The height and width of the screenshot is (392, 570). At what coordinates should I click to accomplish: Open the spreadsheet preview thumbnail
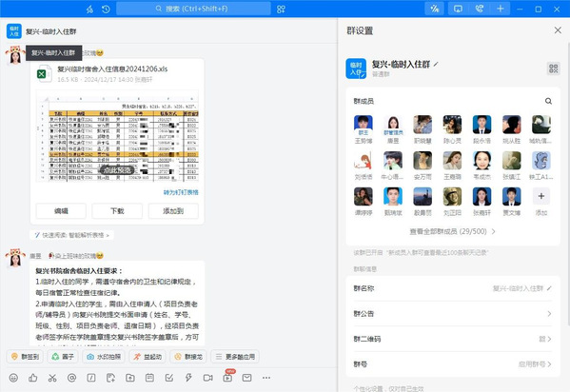coord(117,137)
